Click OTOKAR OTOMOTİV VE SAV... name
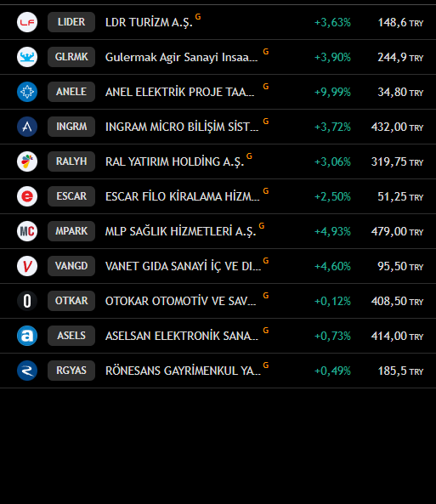 pyautogui.click(x=181, y=301)
